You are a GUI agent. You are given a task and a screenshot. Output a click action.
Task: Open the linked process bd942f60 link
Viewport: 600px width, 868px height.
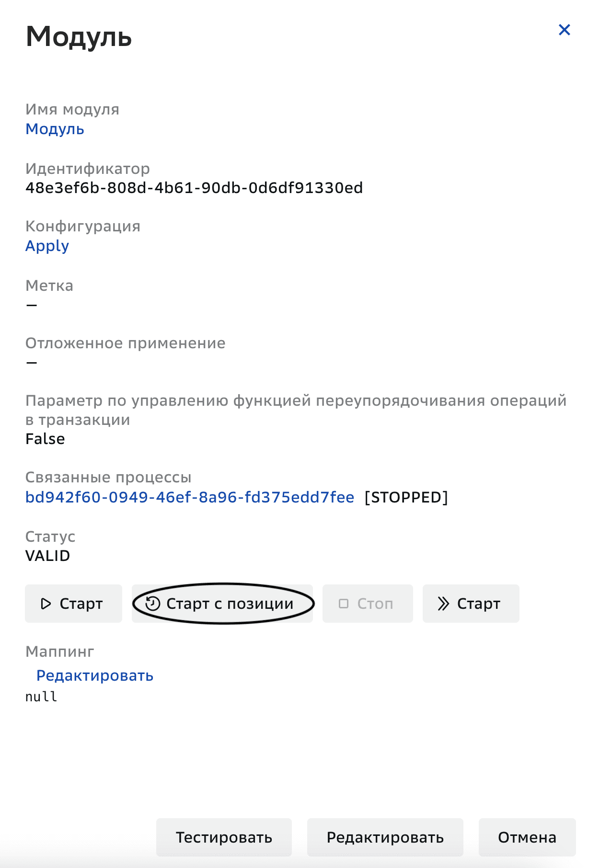(x=190, y=497)
